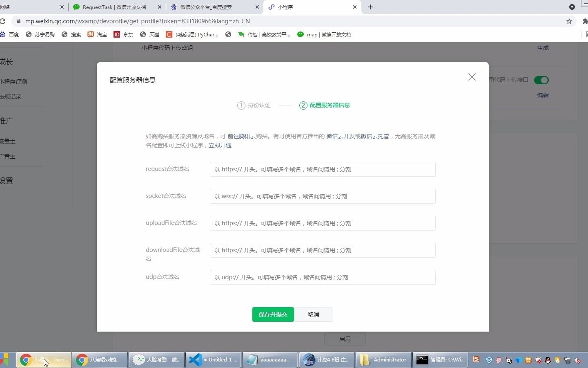Open the 管理员 command prompt taskbar item
The image size is (588, 368).
click(440, 360)
